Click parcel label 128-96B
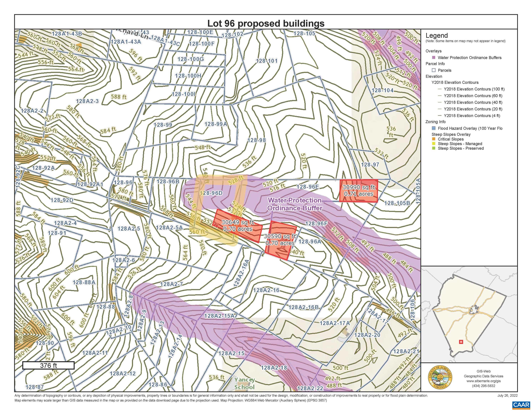This screenshot has height=411, width=532. click(x=168, y=181)
